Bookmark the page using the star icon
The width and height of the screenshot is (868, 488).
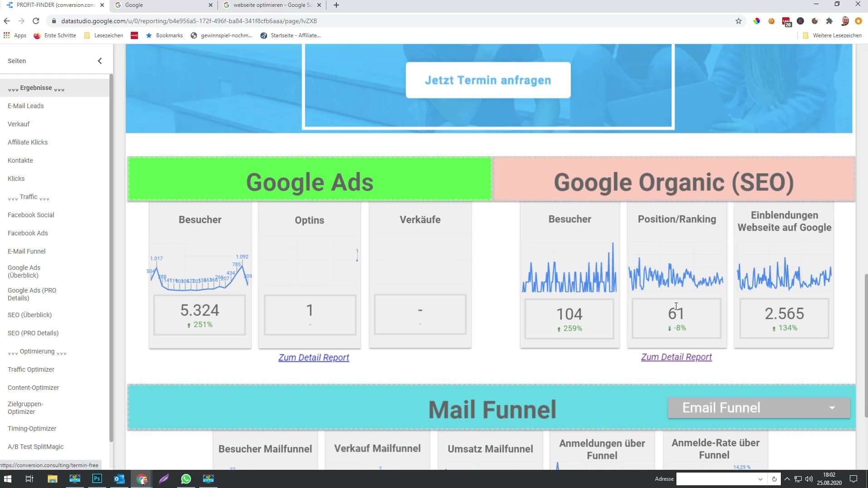click(738, 21)
